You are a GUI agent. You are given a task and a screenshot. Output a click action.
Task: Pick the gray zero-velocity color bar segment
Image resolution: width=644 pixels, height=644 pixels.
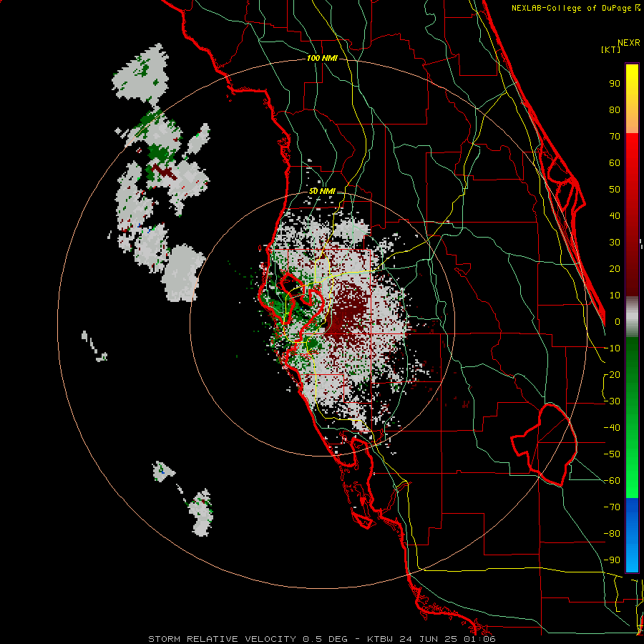632,317
